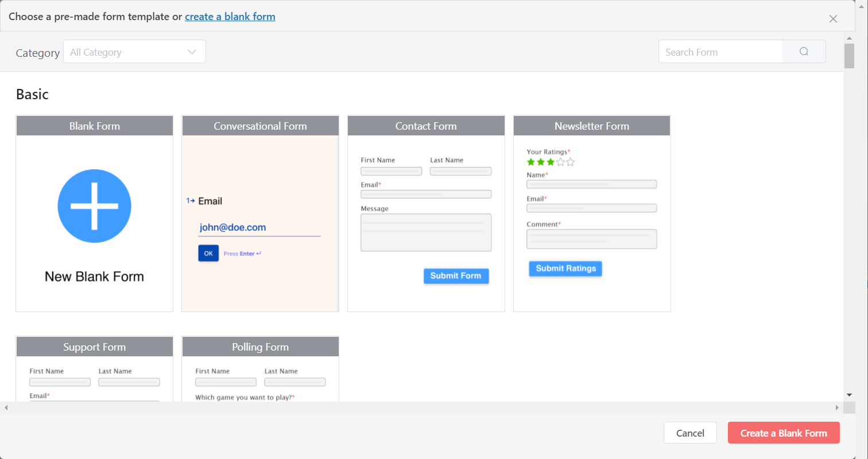The width and height of the screenshot is (868, 459).
Task: Expand category options using the combo box
Action: [x=134, y=51]
